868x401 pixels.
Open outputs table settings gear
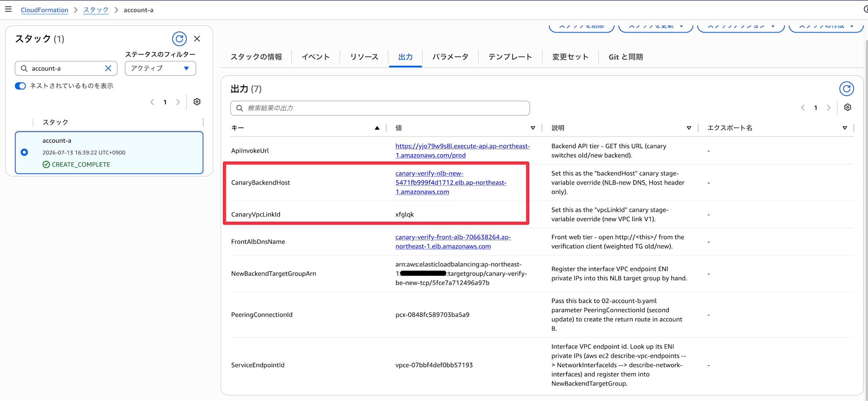pyautogui.click(x=848, y=107)
